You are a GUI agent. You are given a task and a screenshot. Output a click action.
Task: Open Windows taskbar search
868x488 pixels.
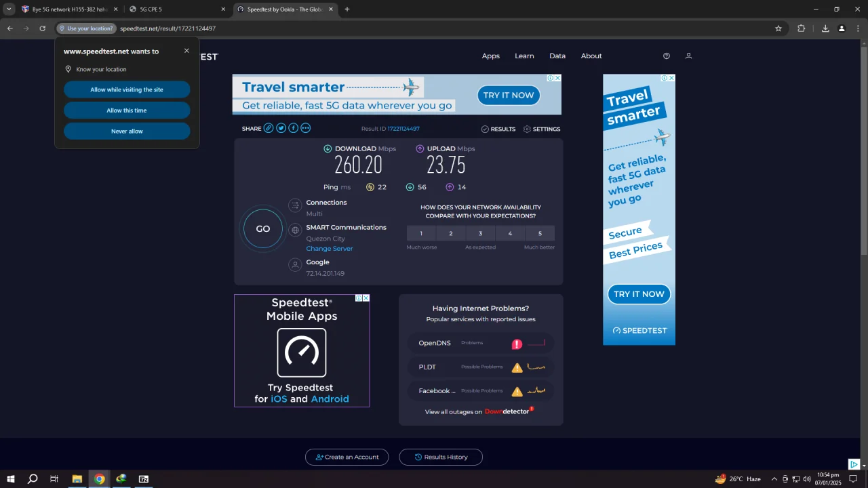(x=33, y=479)
